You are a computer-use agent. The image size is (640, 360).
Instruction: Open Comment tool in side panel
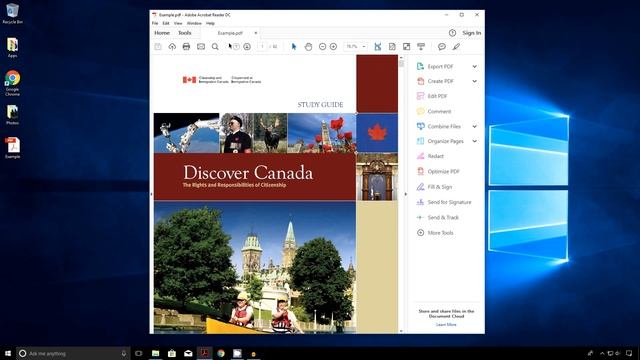tap(439, 111)
